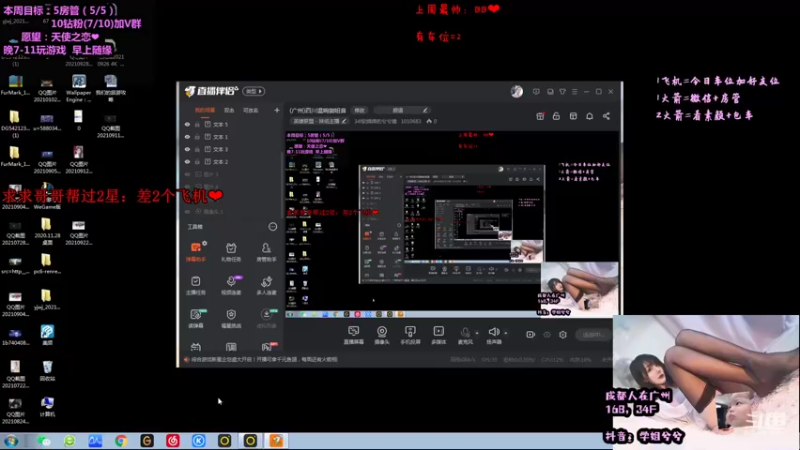Mute the microphone (麦克风) icon
The image size is (800, 450).
(465, 333)
